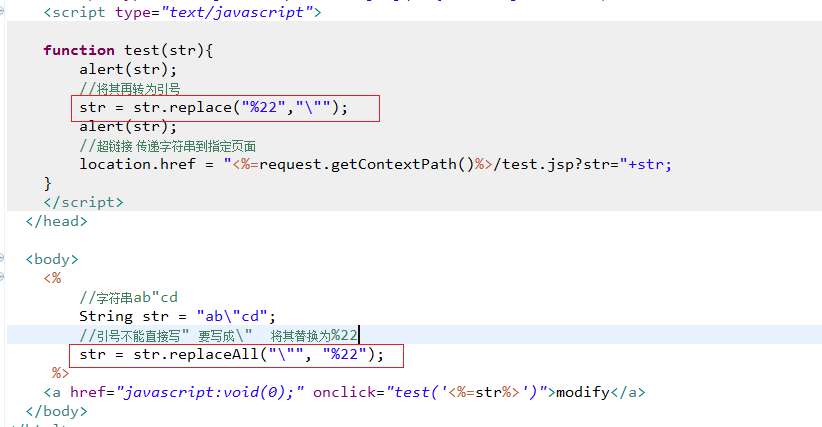Click the closing </a> tag

(628, 392)
